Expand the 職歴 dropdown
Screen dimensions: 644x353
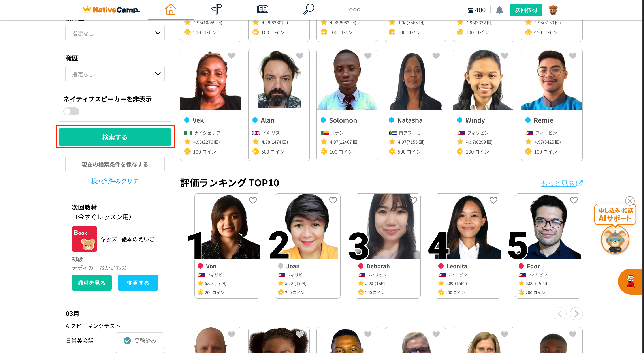tap(115, 74)
